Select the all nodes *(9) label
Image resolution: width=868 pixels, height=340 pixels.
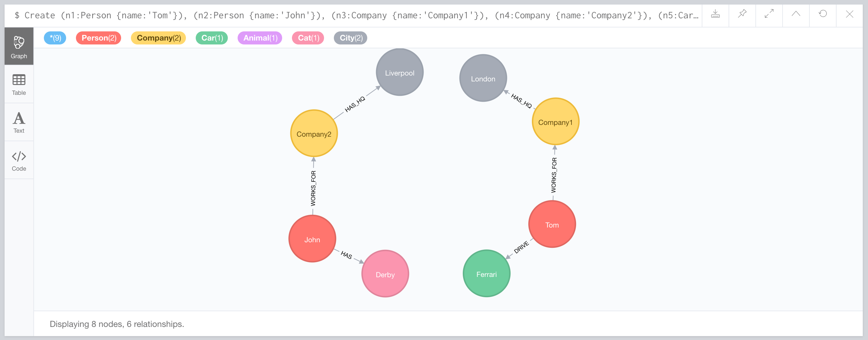55,38
